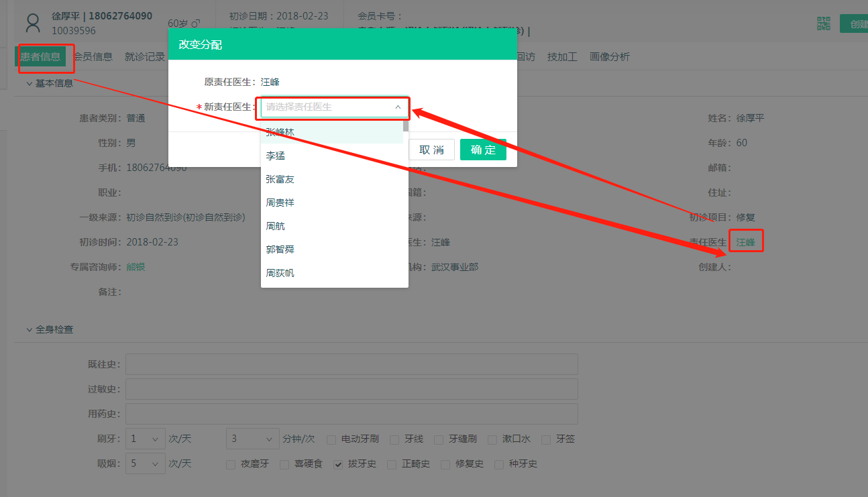868x497 pixels.
Task: Tick the 种牙史 checkbox
Action: pos(499,464)
